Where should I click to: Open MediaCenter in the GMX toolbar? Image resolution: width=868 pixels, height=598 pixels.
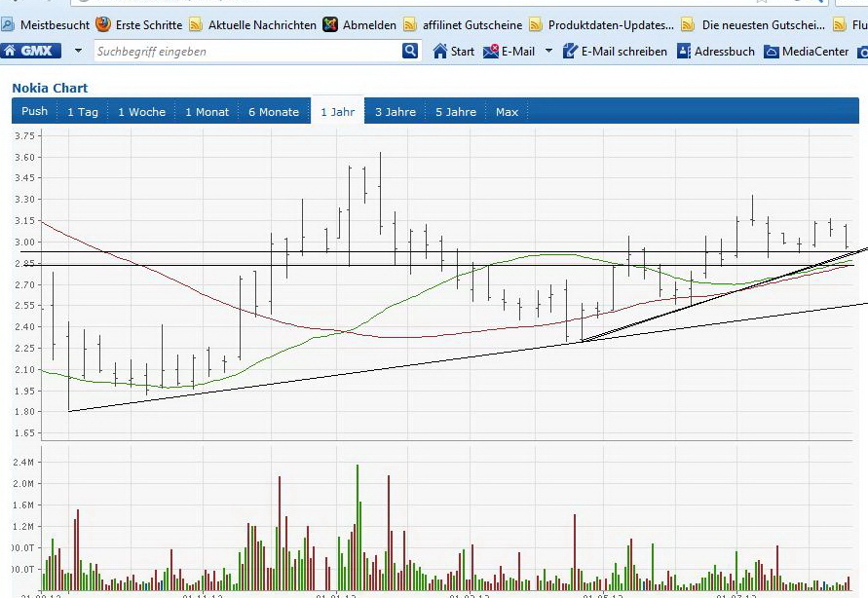click(x=814, y=52)
